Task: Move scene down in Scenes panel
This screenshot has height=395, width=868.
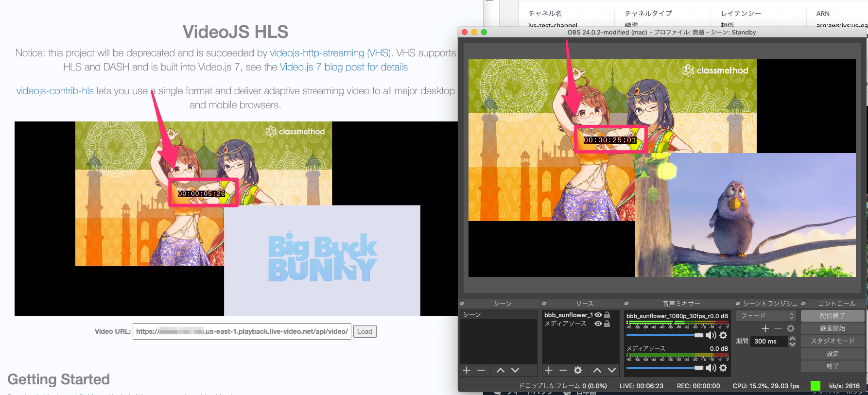Action: coord(515,370)
